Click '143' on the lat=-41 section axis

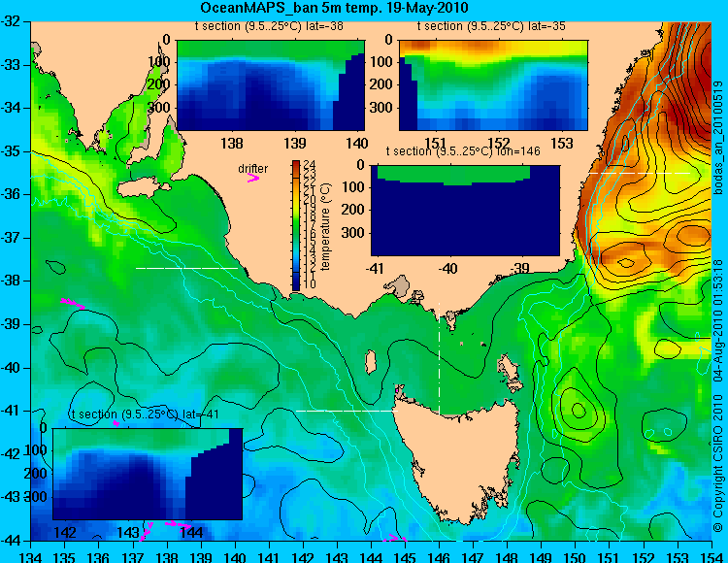[128, 532]
